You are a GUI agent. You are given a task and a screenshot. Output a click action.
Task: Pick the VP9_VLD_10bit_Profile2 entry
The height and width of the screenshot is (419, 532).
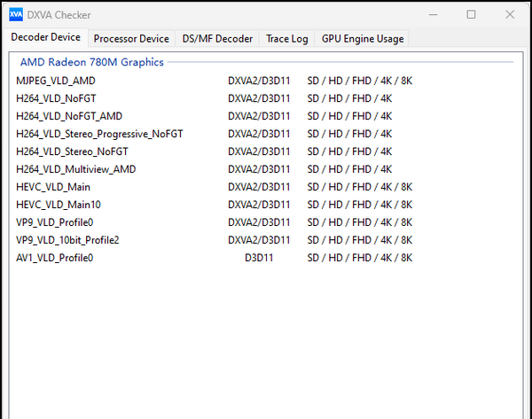tap(67, 240)
